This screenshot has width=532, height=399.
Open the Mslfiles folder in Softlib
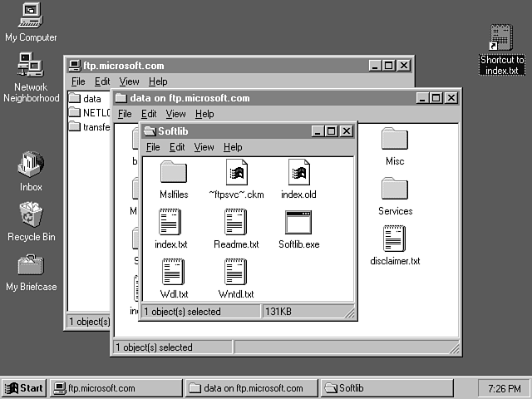[173, 173]
